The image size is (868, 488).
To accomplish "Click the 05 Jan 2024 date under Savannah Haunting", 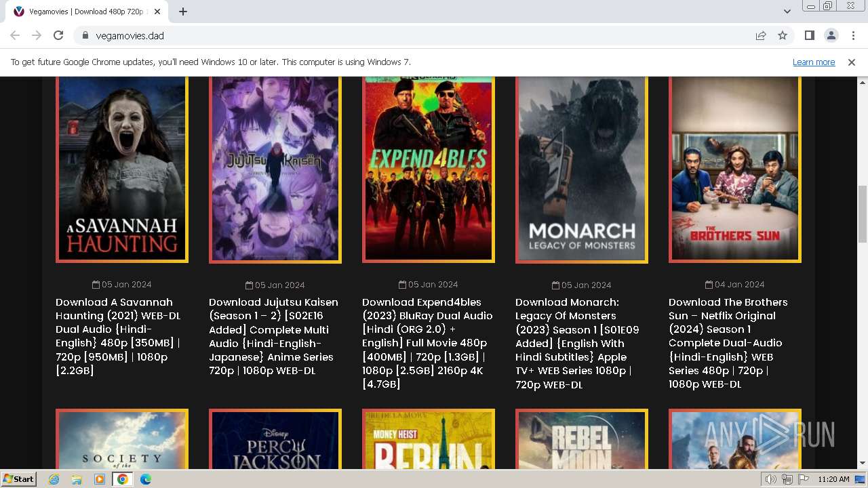I will [x=122, y=285].
